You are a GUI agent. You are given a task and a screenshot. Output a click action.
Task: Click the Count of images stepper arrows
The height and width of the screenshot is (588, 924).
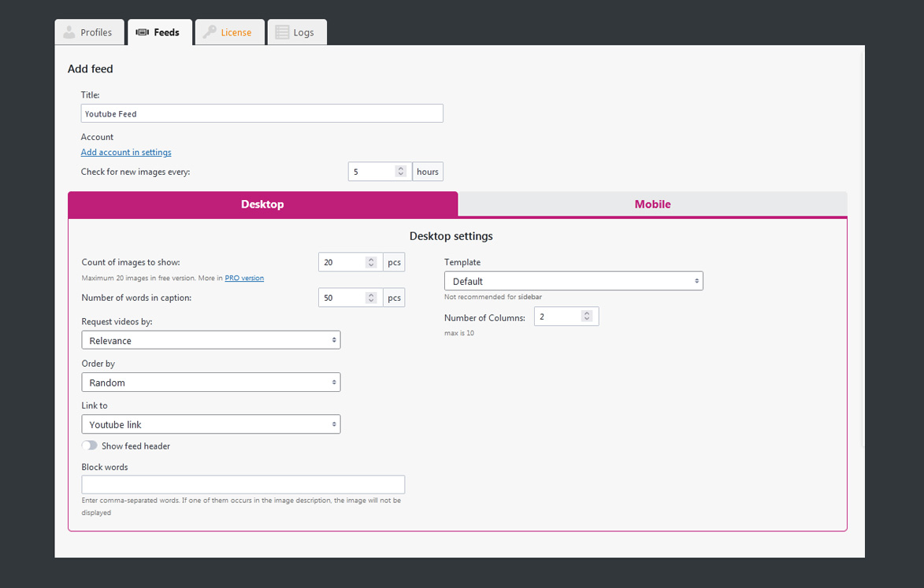(371, 262)
